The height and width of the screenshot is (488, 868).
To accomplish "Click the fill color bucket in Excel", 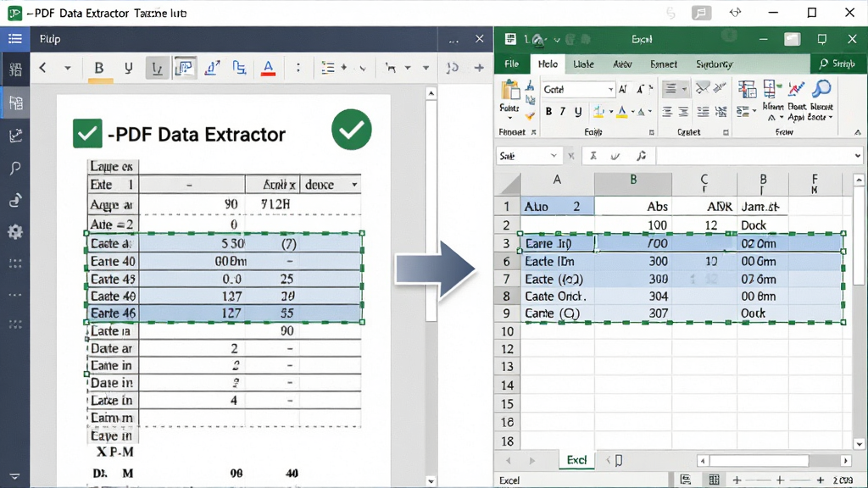I will click(x=598, y=112).
